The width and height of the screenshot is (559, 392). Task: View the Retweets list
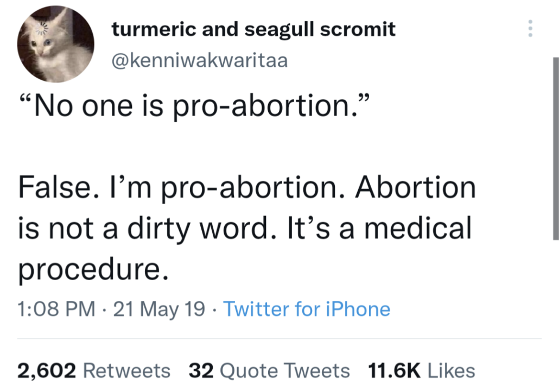(x=127, y=371)
